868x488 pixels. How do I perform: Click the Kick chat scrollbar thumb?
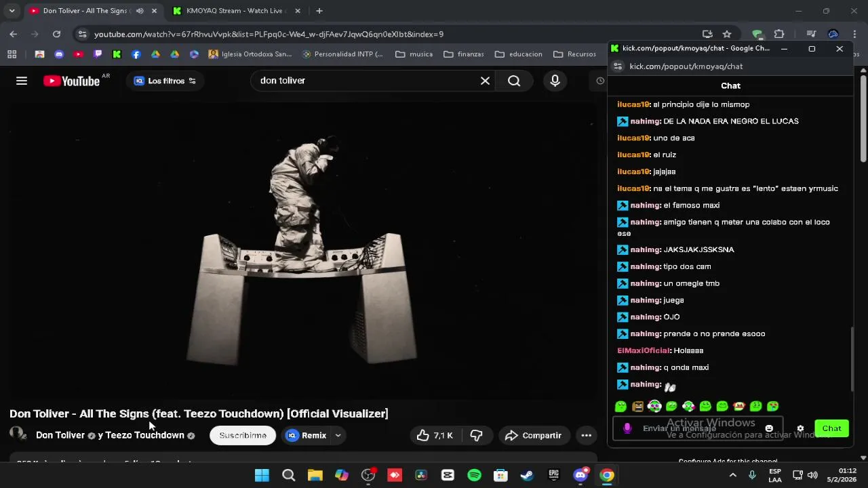pyautogui.click(x=852, y=358)
